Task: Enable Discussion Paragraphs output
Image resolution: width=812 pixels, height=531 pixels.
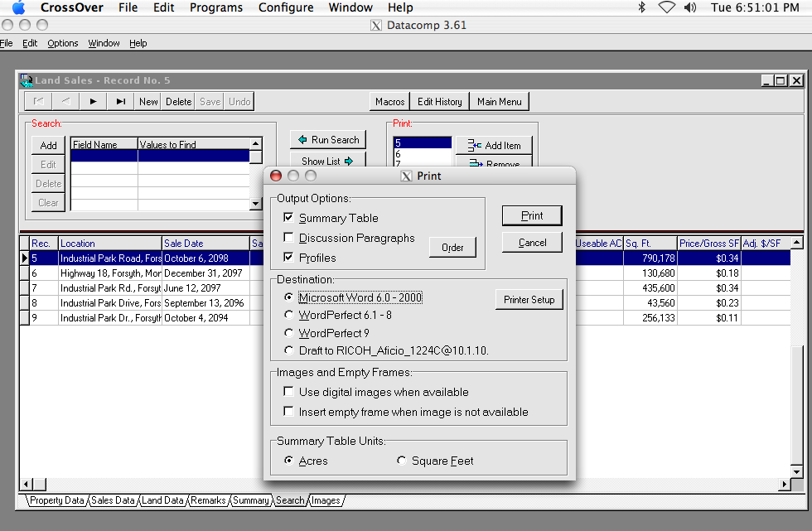Action: [x=288, y=236]
